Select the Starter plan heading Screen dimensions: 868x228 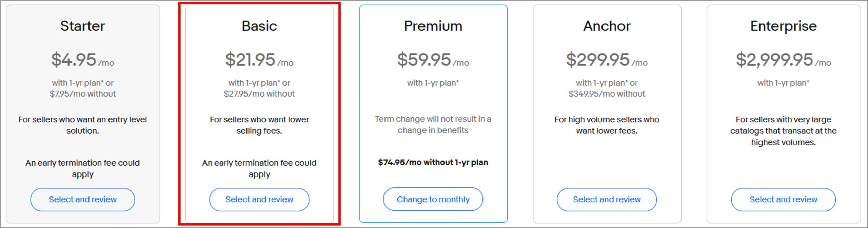pos(82,26)
